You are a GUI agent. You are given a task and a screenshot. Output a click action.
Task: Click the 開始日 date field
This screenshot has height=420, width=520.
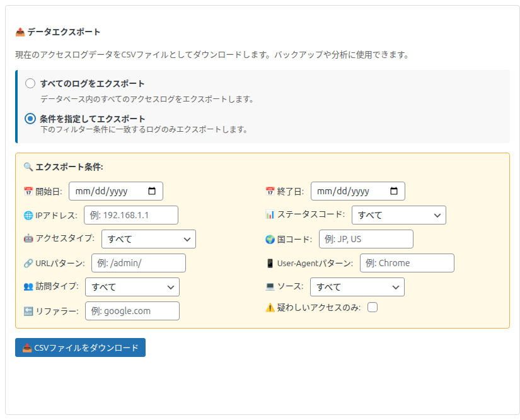pyautogui.click(x=116, y=191)
